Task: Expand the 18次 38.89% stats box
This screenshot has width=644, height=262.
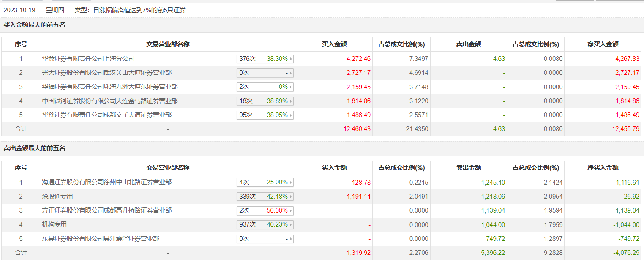Action: [x=265, y=101]
